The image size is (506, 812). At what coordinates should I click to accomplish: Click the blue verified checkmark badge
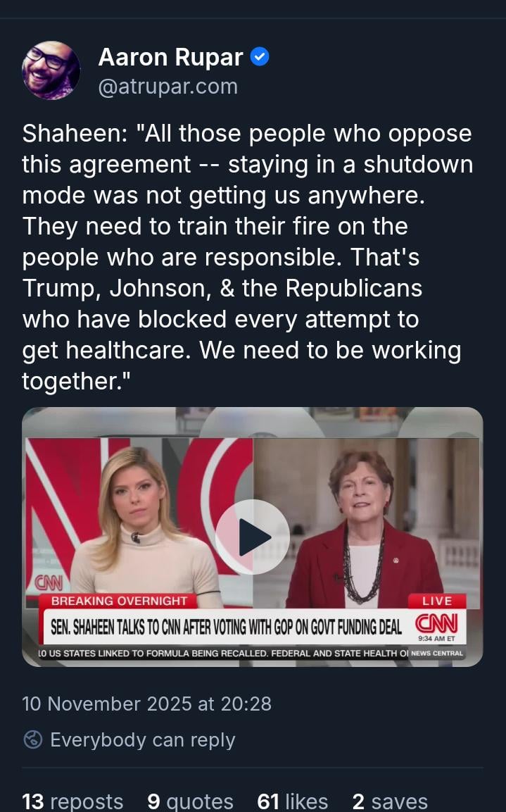260,57
